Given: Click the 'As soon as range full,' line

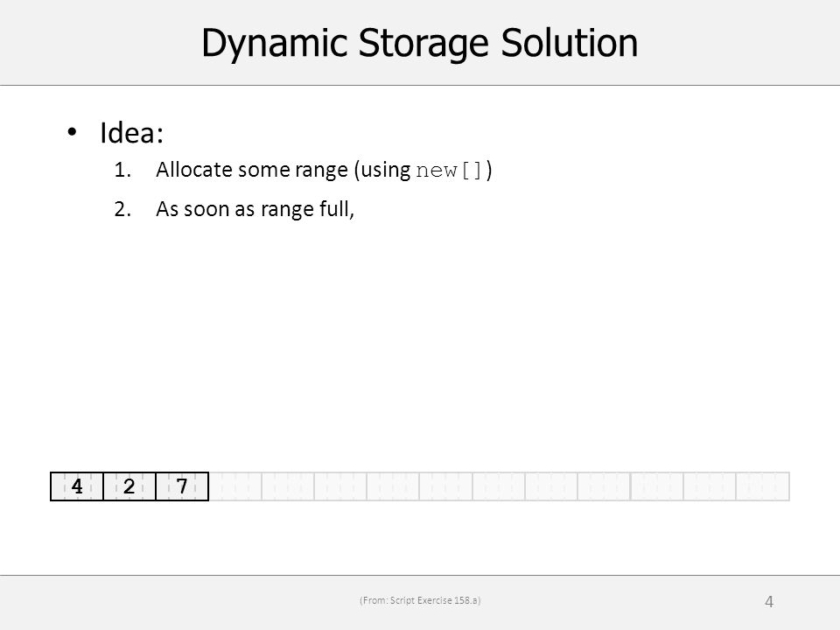Looking at the screenshot, I should [255, 208].
